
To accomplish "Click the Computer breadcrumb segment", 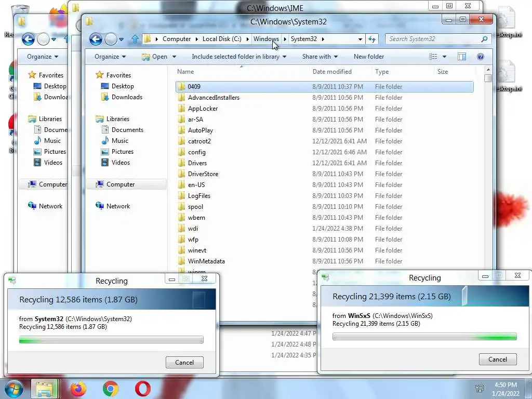I will point(177,39).
